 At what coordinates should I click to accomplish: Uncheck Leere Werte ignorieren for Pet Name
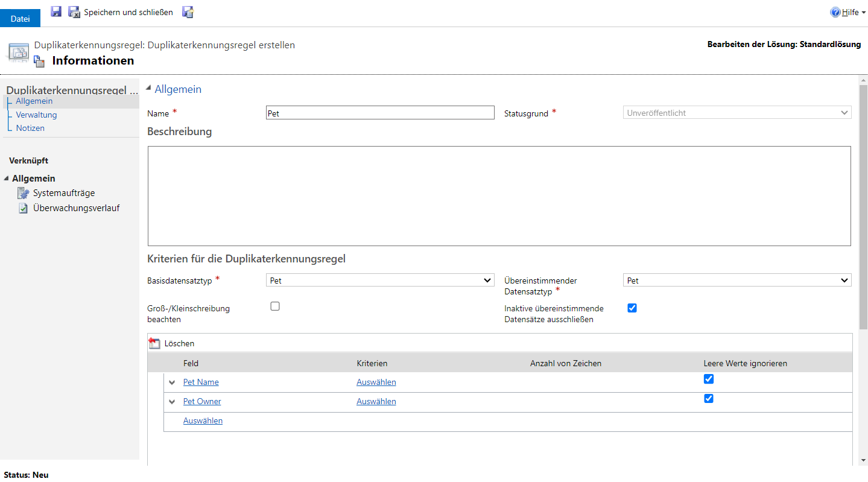tap(709, 379)
